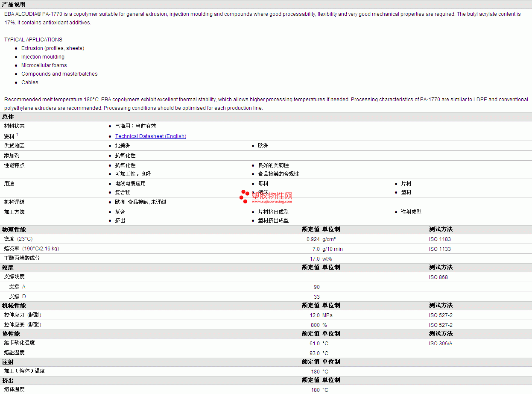Click the 热性能 section header
The height and width of the screenshot is (394, 532).
point(11,334)
